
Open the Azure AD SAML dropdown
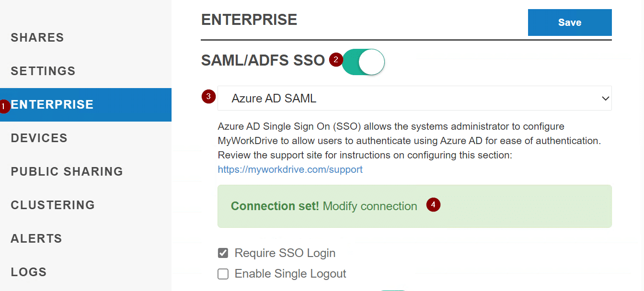pos(414,98)
